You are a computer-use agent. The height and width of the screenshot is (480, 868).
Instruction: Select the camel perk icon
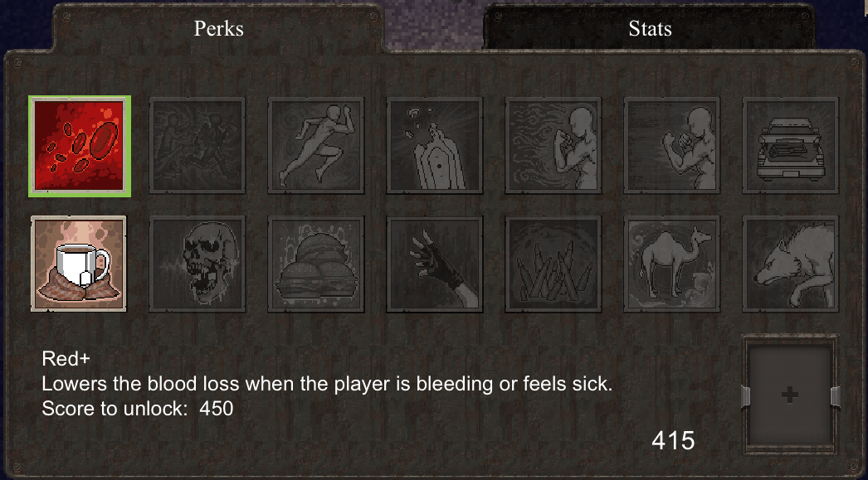pos(672,264)
